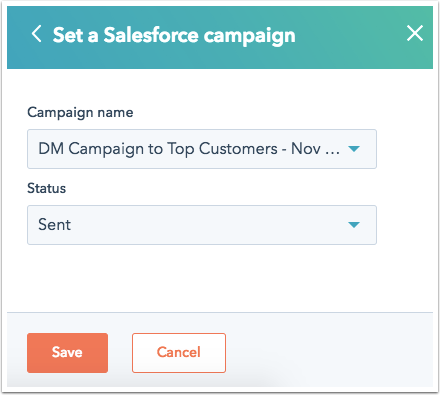
Task: Click the word Salesforce in the header
Action: click(x=151, y=35)
